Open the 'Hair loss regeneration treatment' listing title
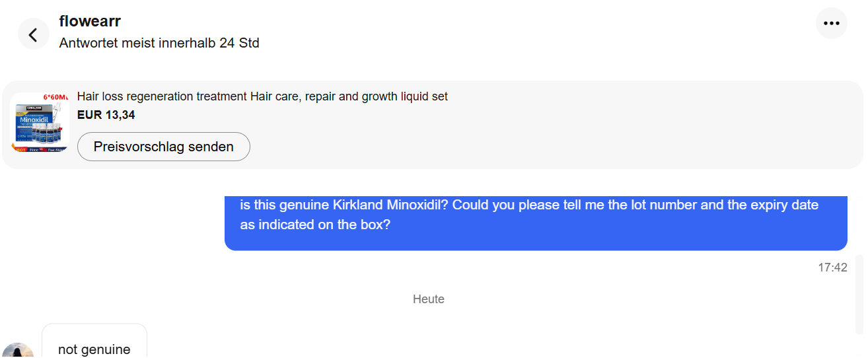 point(262,96)
